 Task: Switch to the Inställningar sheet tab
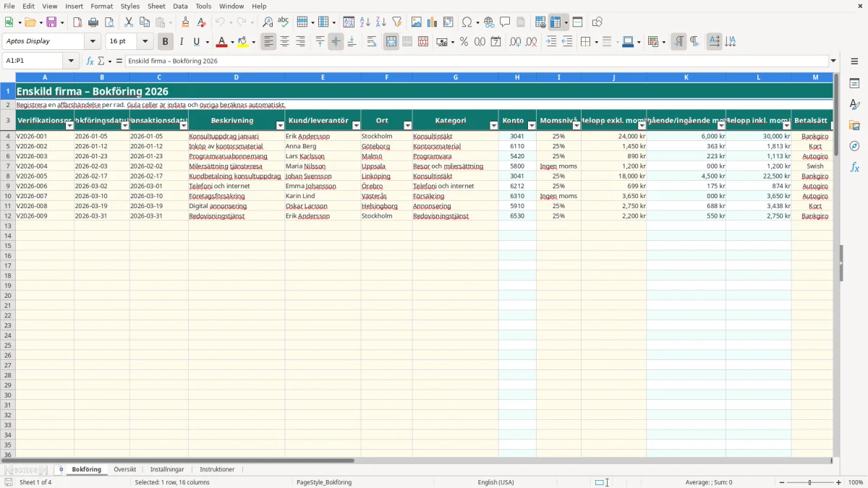coord(167,469)
